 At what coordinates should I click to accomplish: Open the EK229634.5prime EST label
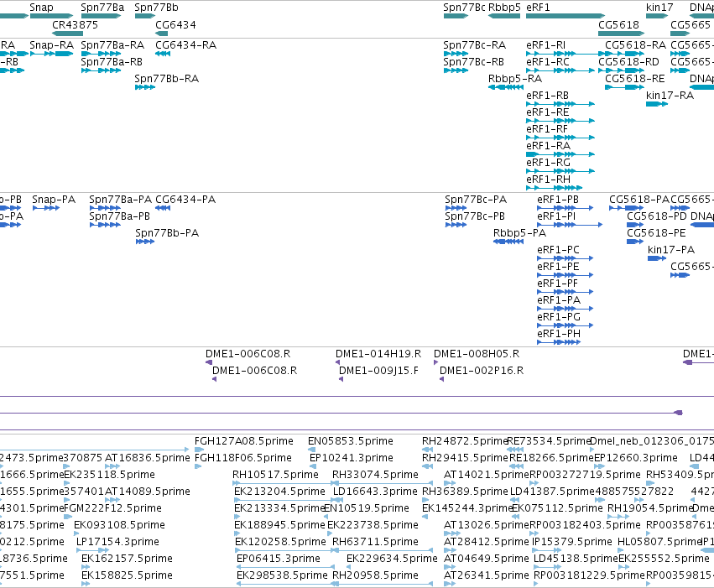pyautogui.click(x=392, y=559)
